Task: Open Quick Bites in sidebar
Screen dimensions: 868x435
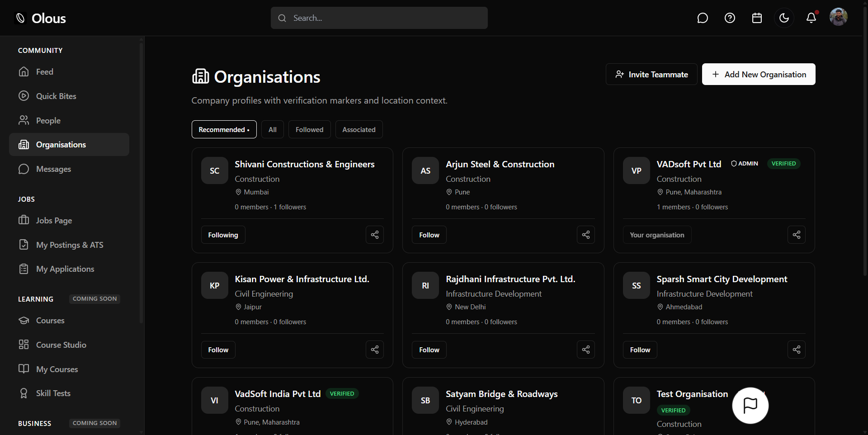Action: coord(69,96)
